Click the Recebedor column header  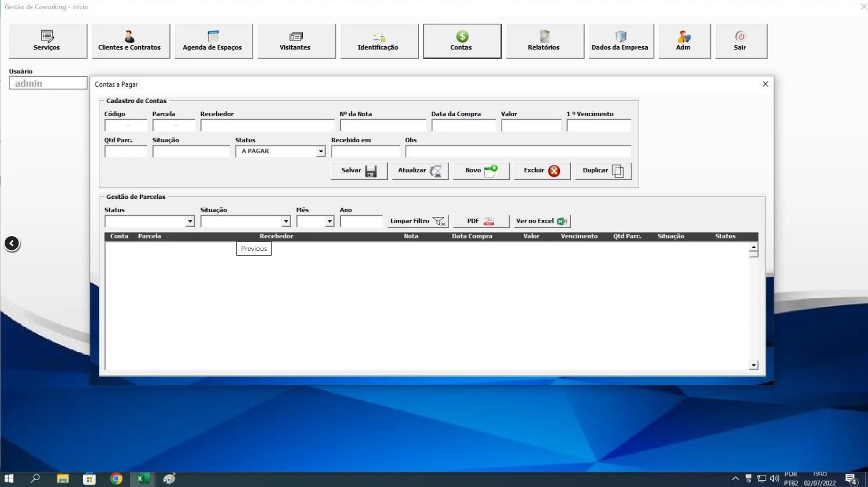click(x=276, y=237)
